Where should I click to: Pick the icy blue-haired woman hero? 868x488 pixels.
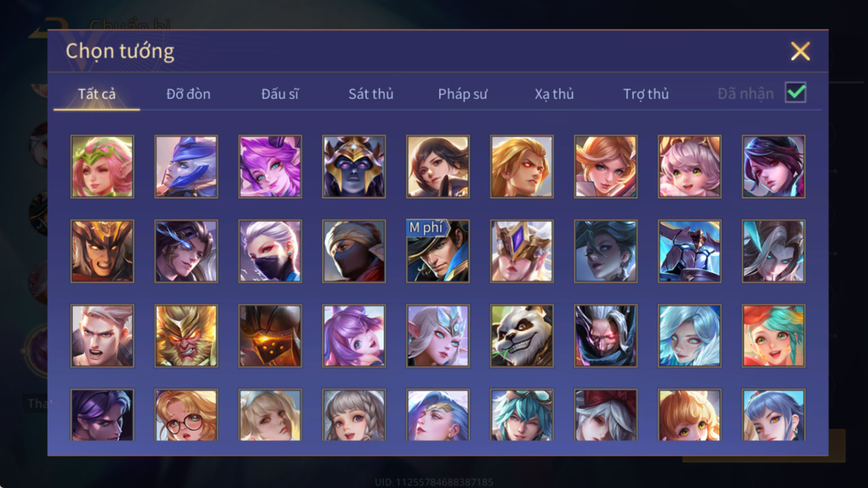[x=689, y=336]
